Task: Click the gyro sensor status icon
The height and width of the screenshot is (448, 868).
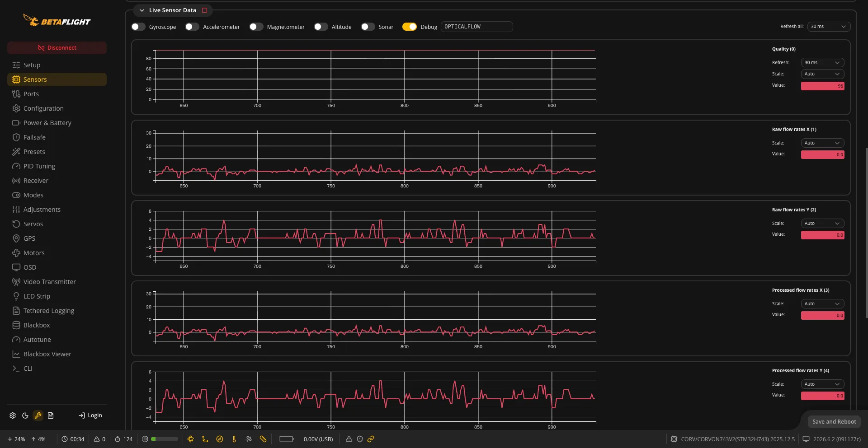Action: (191, 439)
